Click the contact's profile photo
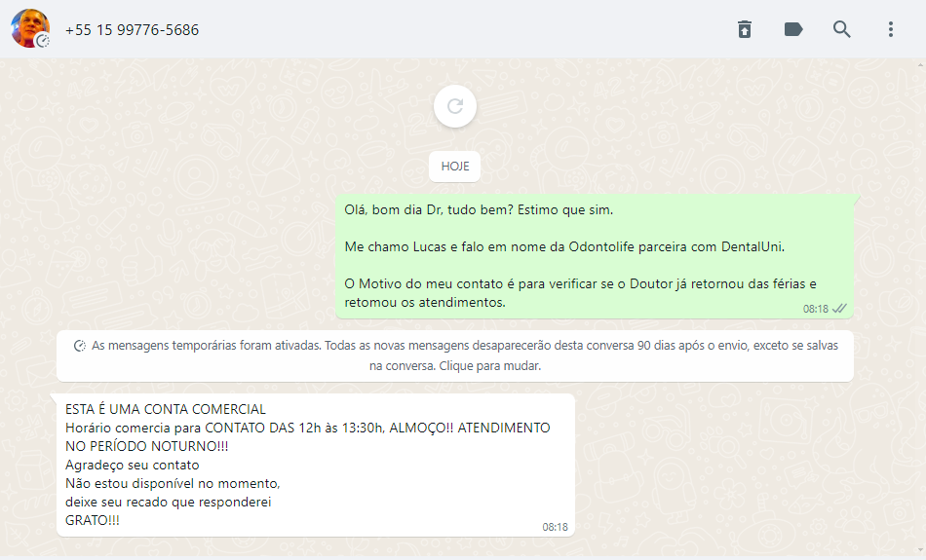 click(29, 28)
